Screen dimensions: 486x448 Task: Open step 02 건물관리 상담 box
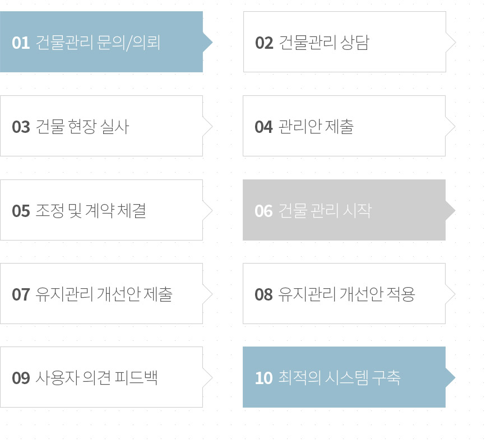[x=345, y=42]
